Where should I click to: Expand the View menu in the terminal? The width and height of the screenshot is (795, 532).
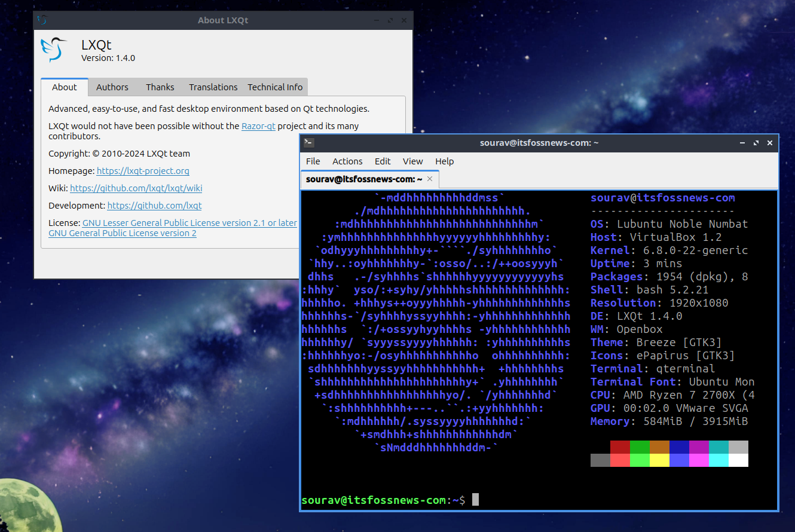412,161
